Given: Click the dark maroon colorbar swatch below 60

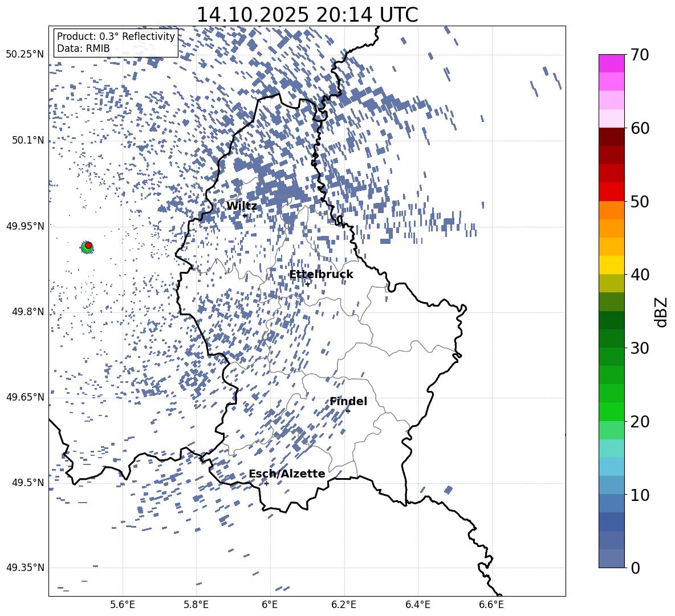Looking at the screenshot, I should point(611,137).
